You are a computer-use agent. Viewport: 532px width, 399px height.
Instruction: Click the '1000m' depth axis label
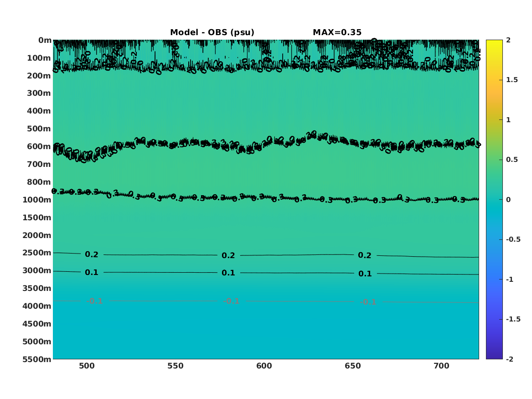tap(37, 200)
